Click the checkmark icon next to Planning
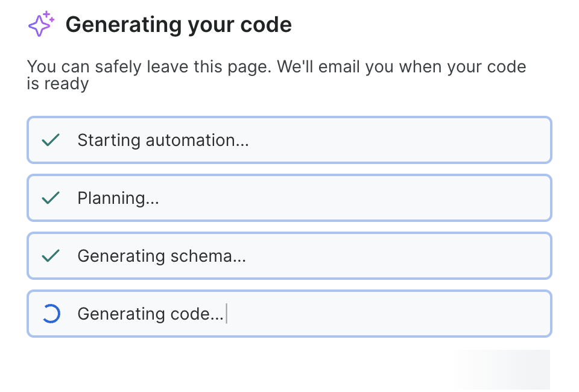This screenshot has height=392, width=579. [51, 198]
